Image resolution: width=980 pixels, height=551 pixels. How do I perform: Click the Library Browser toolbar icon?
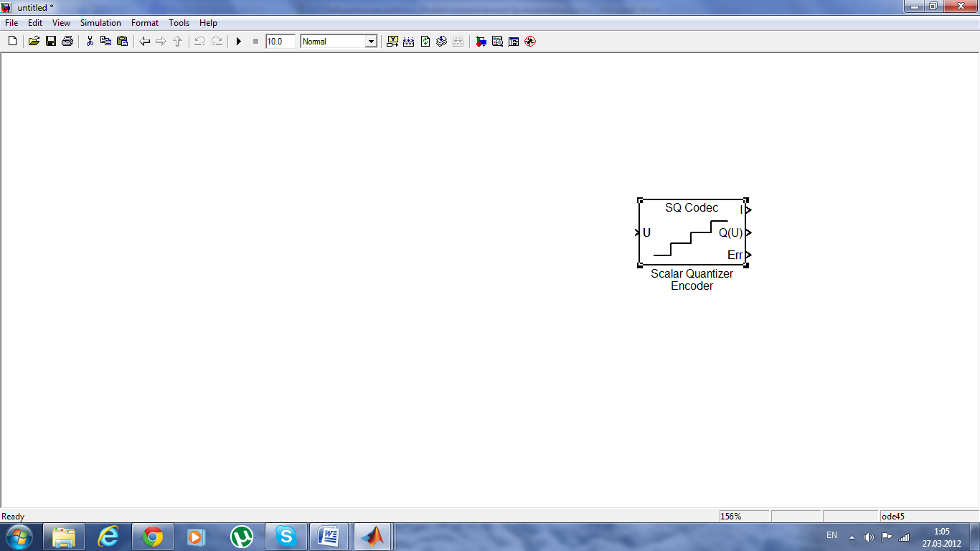[481, 42]
